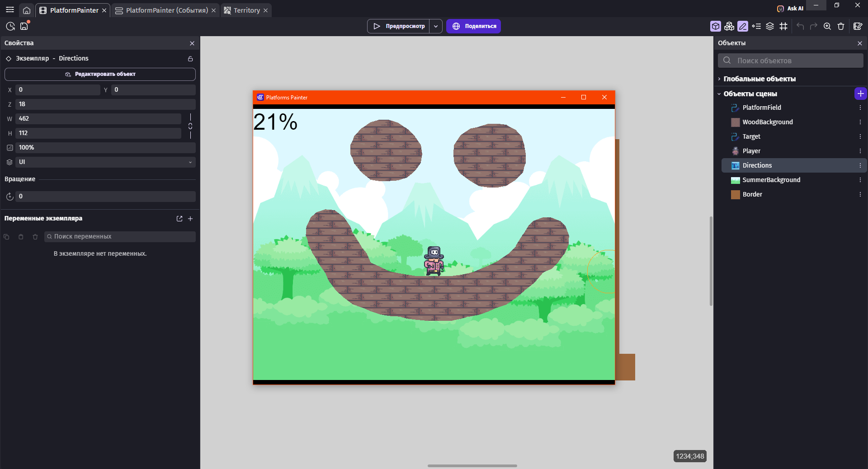The height and width of the screenshot is (469, 868).
Task: Toggle the width-height aspect ratio link
Action: pos(190,126)
